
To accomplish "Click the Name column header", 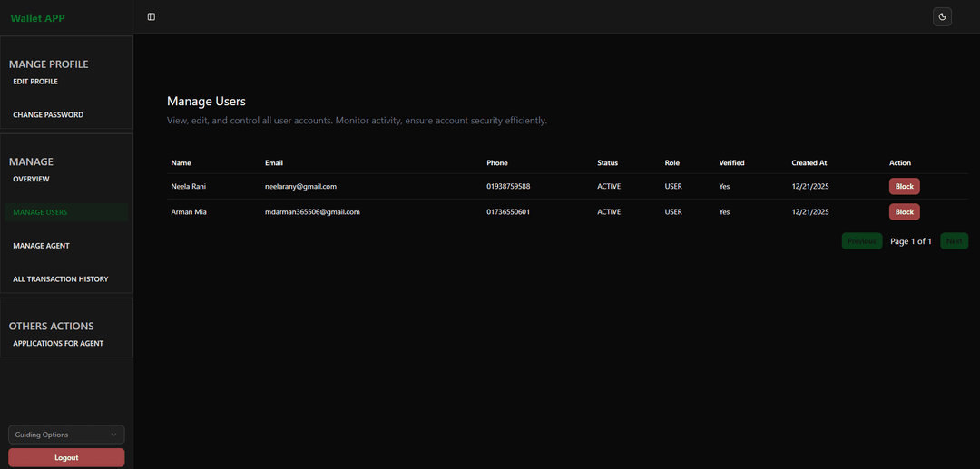I will point(181,163).
